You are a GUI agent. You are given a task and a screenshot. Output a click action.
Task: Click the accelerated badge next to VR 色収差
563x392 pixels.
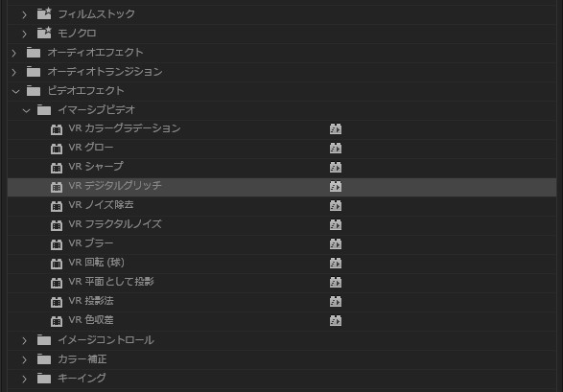[336, 321]
